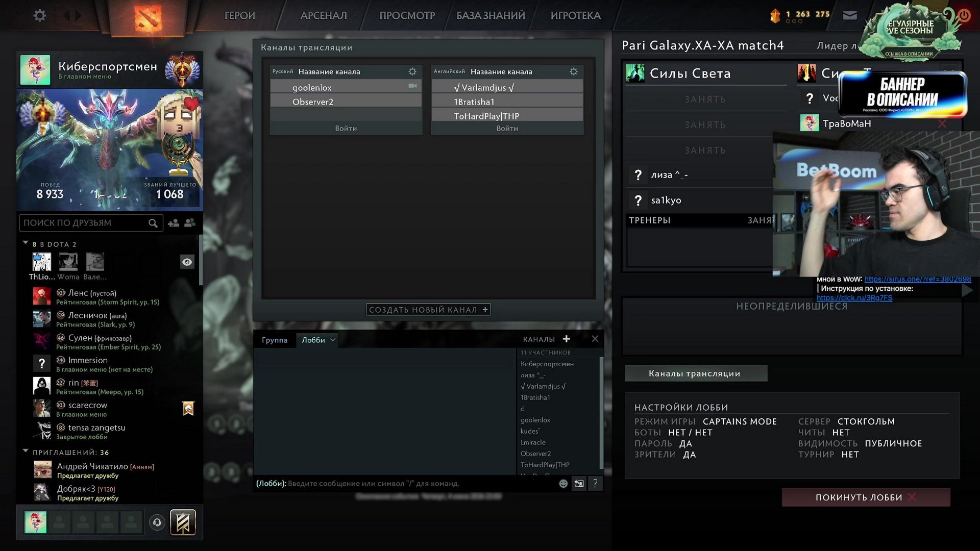
Task: Add a new chat channel plus icon
Action: pyautogui.click(x=566, y=339)
